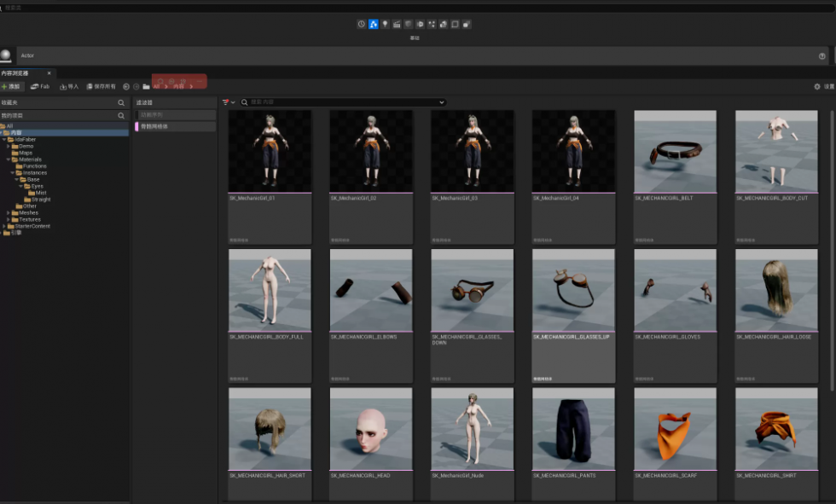836x504 pixels.
Task: Select the Recently Placed clock icon
Action: 362,24
